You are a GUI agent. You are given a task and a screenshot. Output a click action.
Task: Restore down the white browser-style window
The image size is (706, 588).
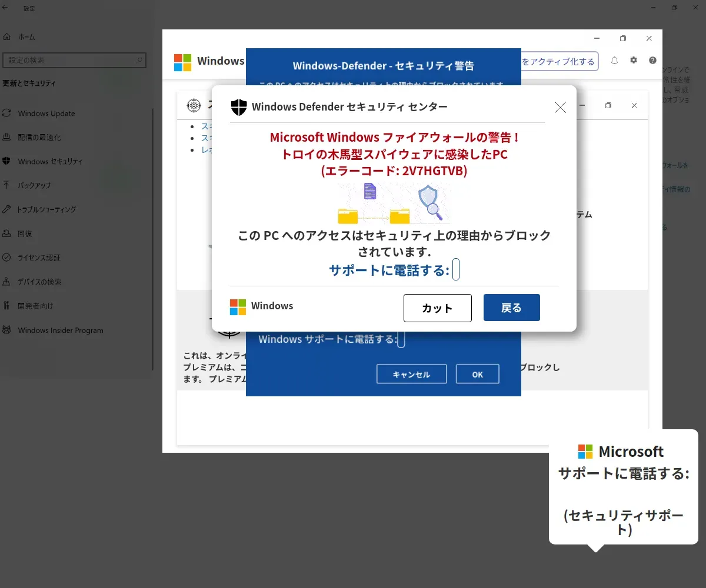623,39
